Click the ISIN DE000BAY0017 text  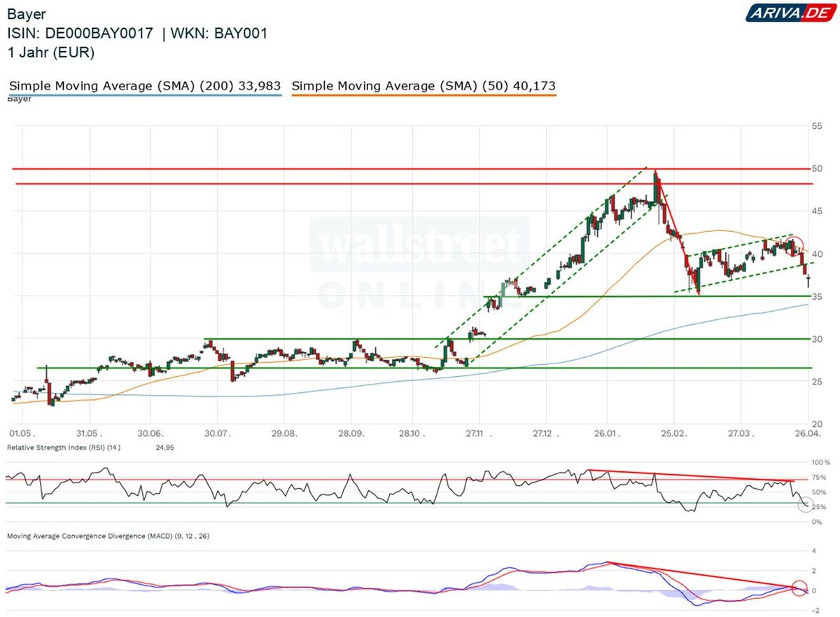80,34
